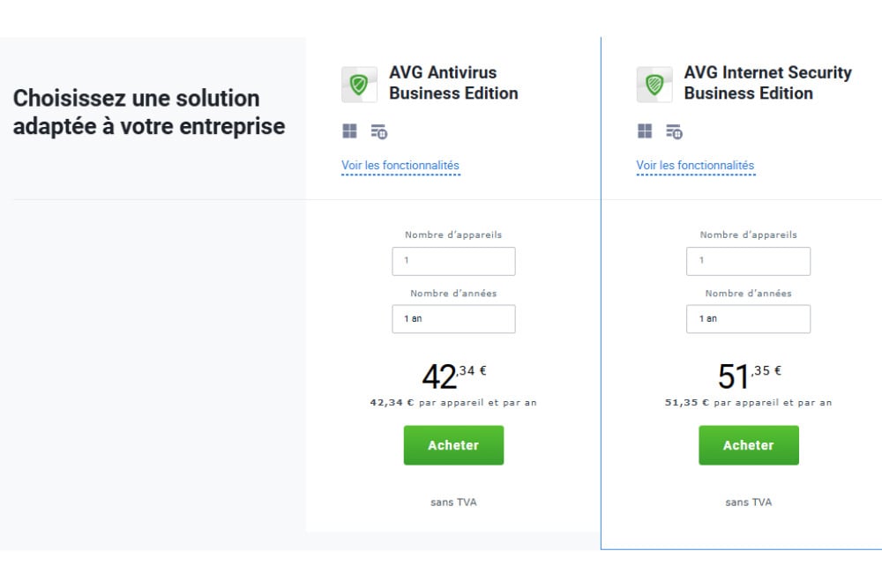Click Windows platform icon under Internet Security
This screenshot has height=588, width=882.
click(646, 131)
